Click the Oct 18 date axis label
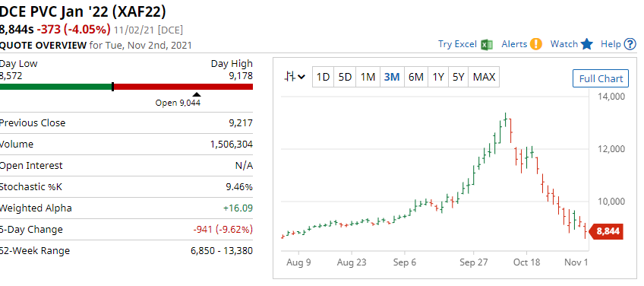The image size is (644, 286). tap(526, 262)
